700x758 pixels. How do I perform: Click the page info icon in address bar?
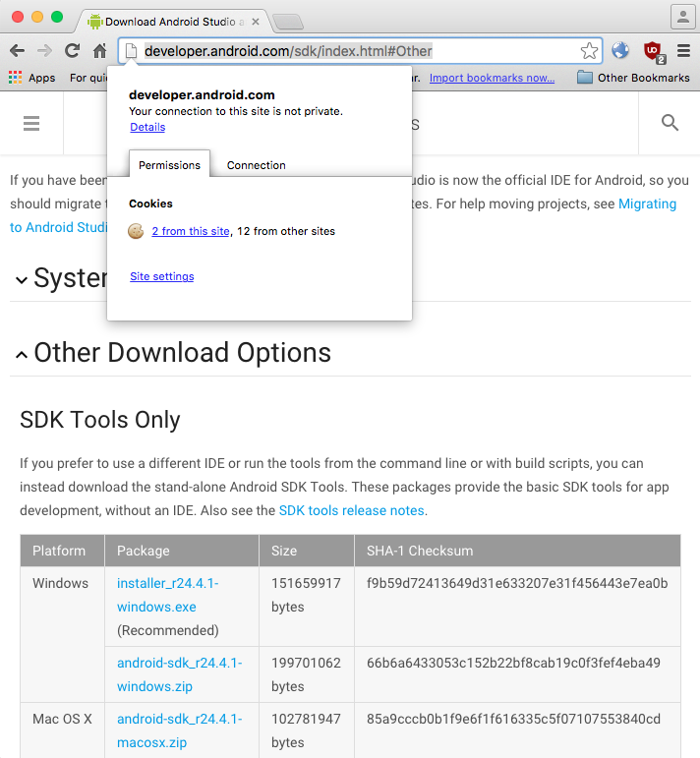coord(131,51)
